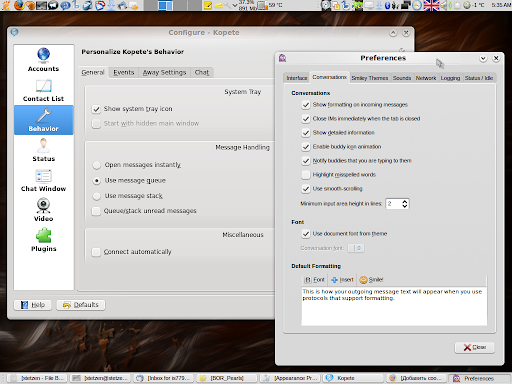
Task: Uncheck Close IMs immediately when tab closed
Action: pos(306,119)
